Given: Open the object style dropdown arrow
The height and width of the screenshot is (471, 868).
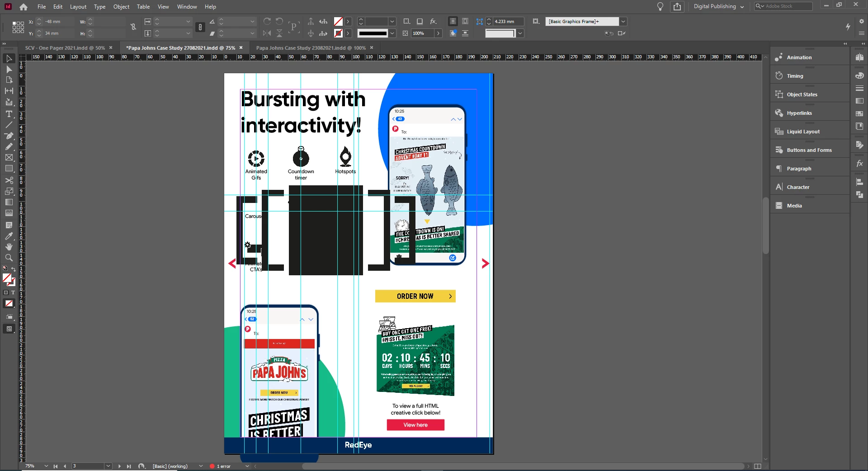Looking at the screenshot, I should 623,21.
